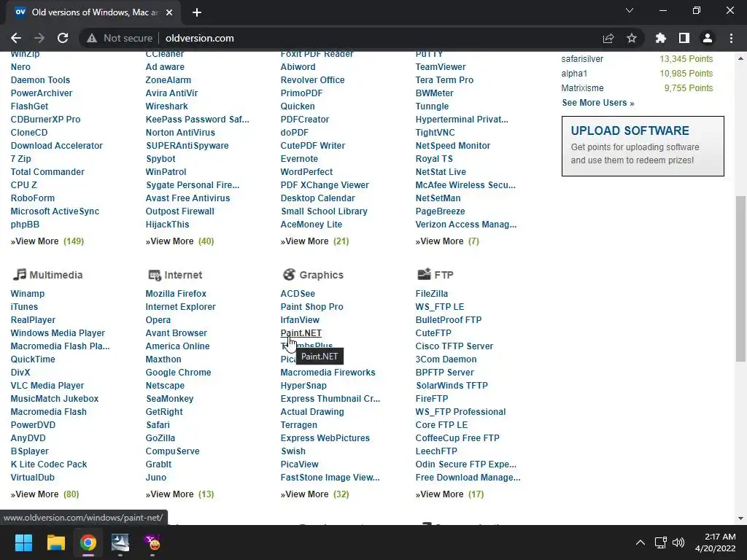Open the 7 Zip link
The image size is (747, 560).
click(x=21, y=158)
